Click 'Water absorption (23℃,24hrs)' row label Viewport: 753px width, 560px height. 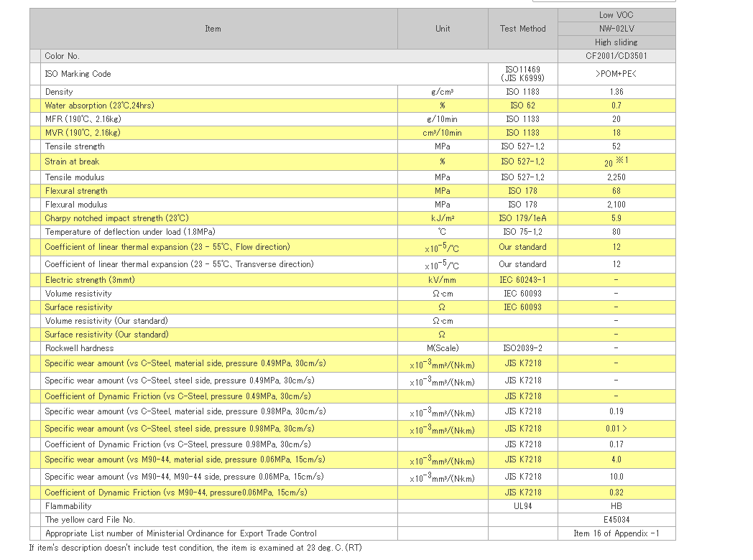99,106
